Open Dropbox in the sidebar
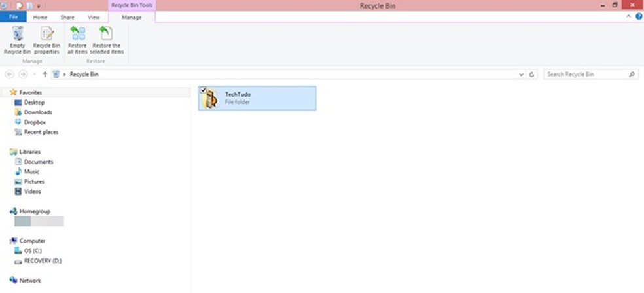 point(35,122)
